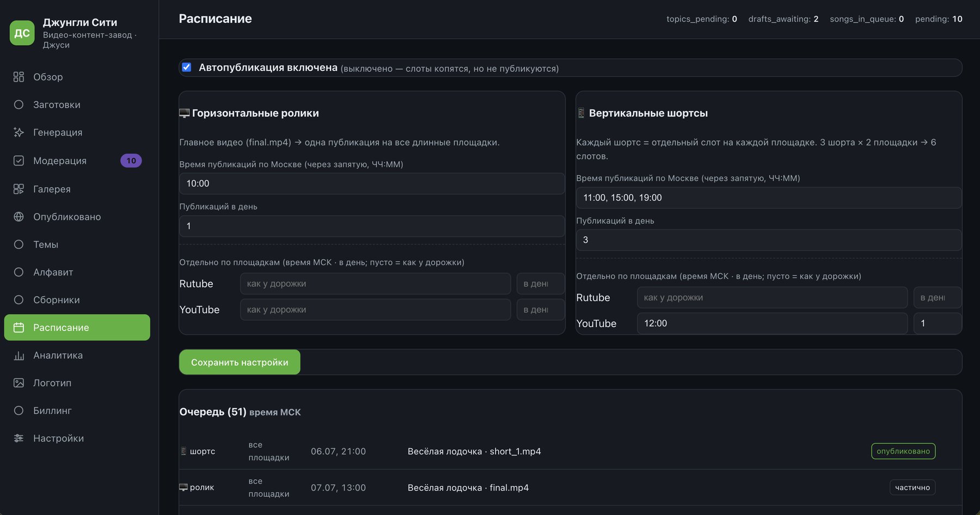Open the Аналитика menu item
Screen dimensions: 980x515
(x=77, y=355)
